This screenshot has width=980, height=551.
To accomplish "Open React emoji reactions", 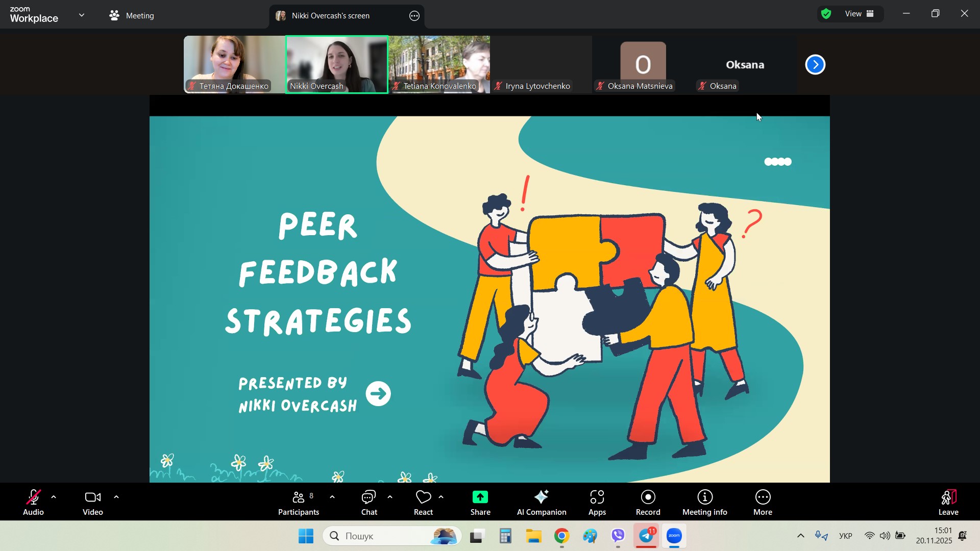I will [x=423, y=503].
